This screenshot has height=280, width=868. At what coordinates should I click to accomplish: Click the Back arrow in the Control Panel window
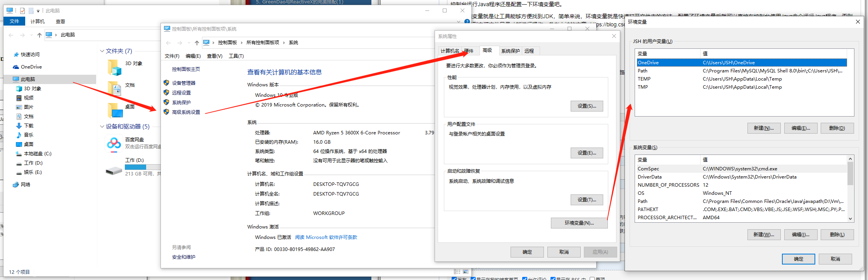tap(168, 43)
